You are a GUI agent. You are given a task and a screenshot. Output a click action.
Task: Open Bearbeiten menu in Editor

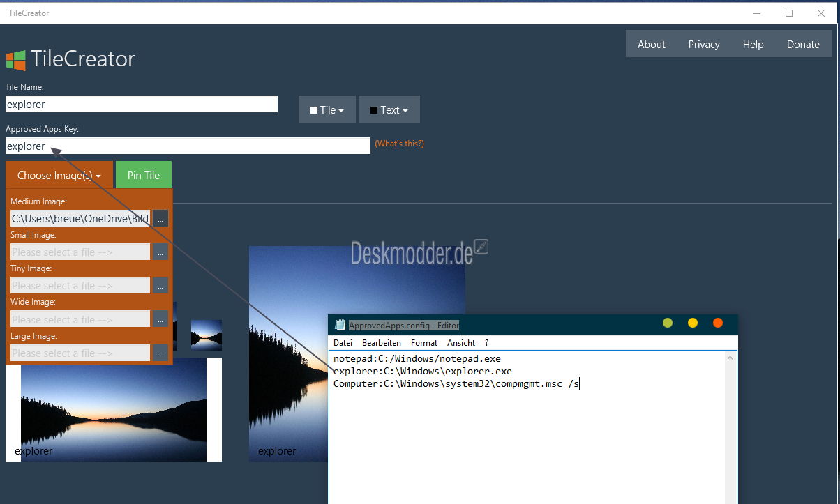382,343
